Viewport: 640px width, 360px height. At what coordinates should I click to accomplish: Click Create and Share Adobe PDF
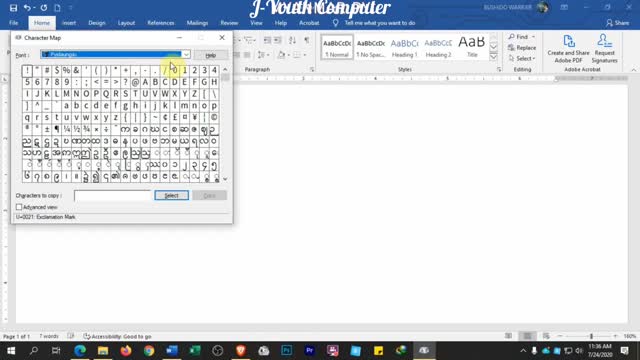pos(568,49)
